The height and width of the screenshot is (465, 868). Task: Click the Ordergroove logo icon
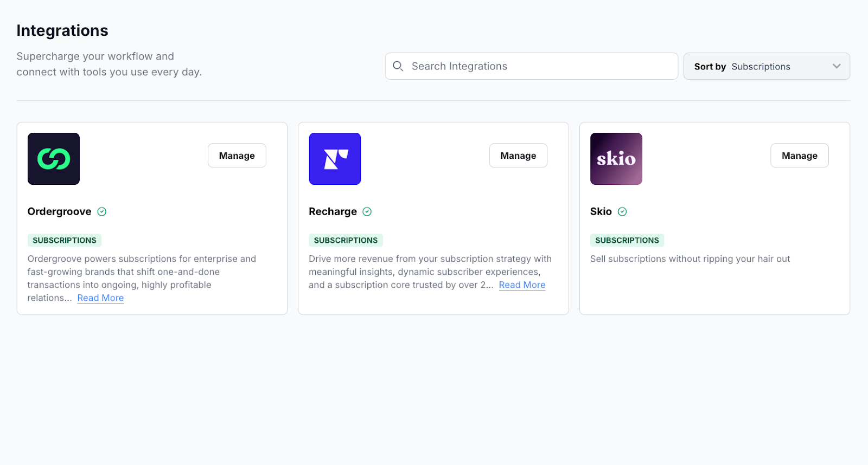click(x=54, y=159)
